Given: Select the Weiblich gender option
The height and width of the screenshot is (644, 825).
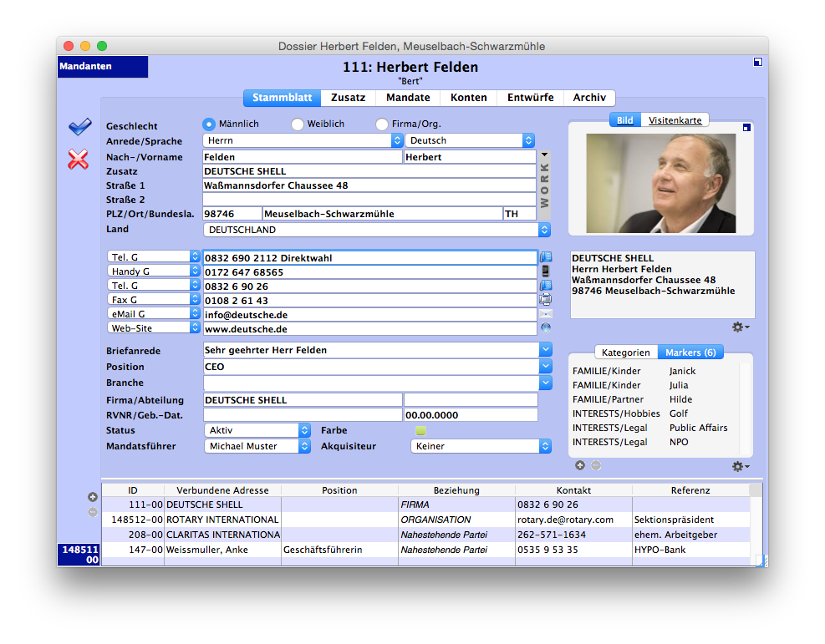Looking at the screenshot, I should (x=297, y=124).
